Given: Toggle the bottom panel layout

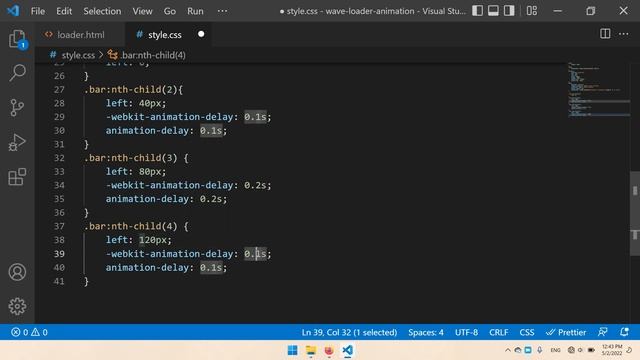Looking at the screenshot, I should coord(493,11).
